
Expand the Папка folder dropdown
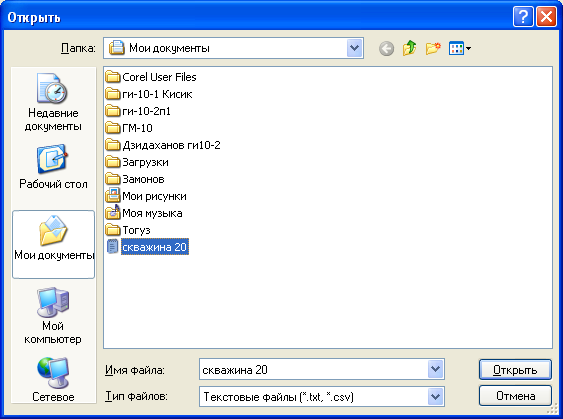click(354, 48)
